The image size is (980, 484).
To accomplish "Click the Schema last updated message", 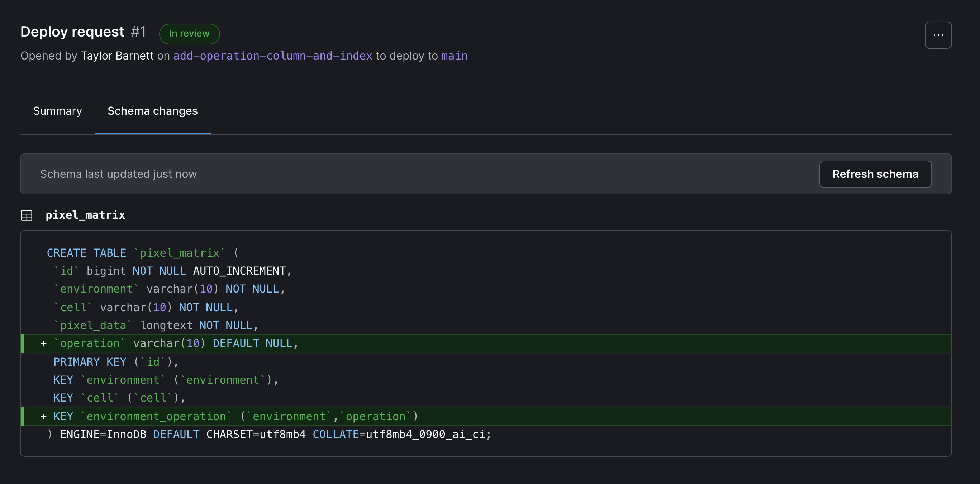I will 118,174.
